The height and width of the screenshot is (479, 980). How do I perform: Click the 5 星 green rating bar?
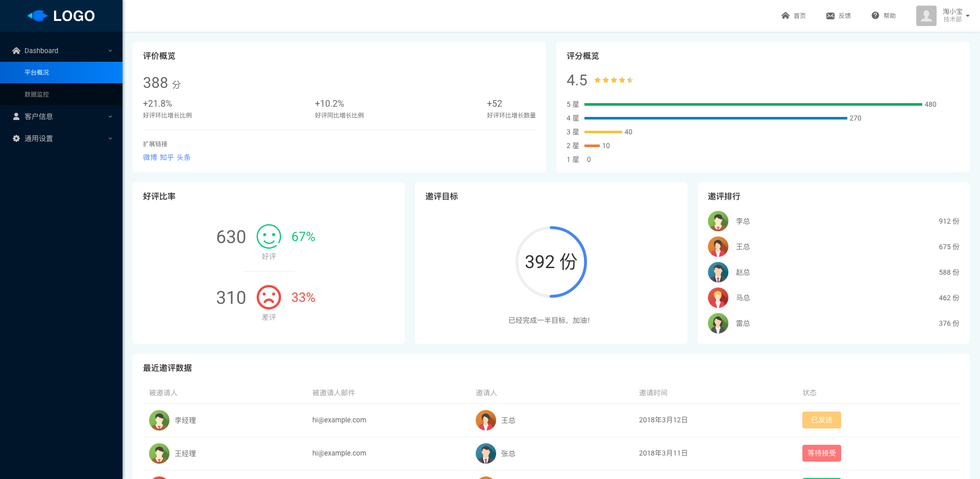pyautogui.click(x=753, y=104)
